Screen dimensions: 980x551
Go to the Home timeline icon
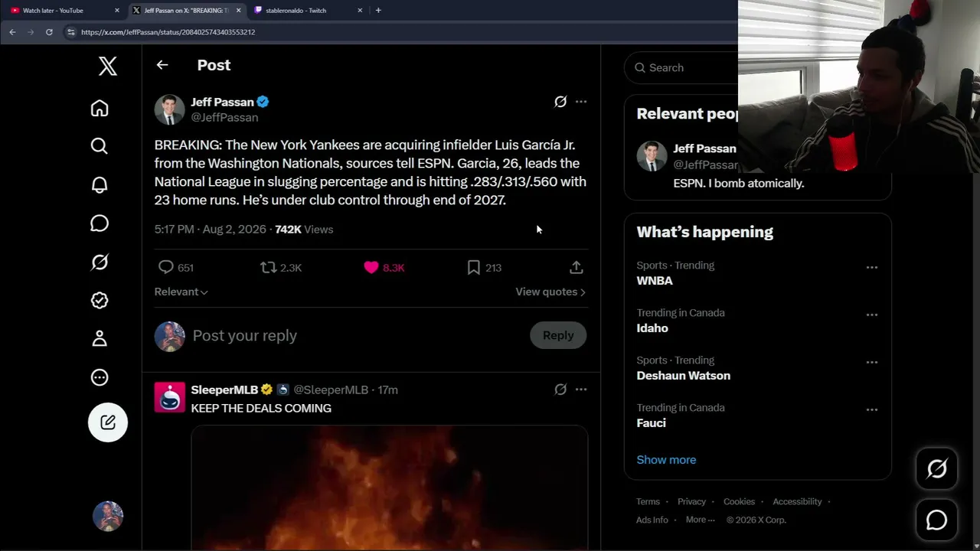point(100,108)
